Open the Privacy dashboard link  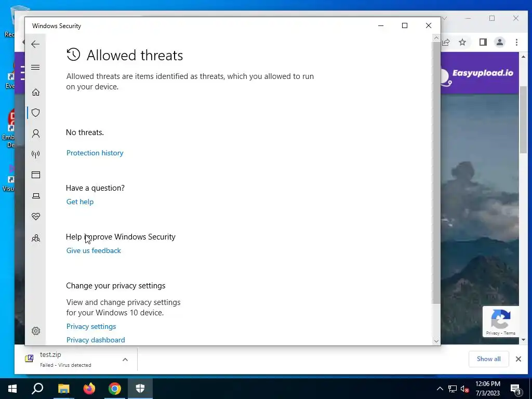[96, 340]
